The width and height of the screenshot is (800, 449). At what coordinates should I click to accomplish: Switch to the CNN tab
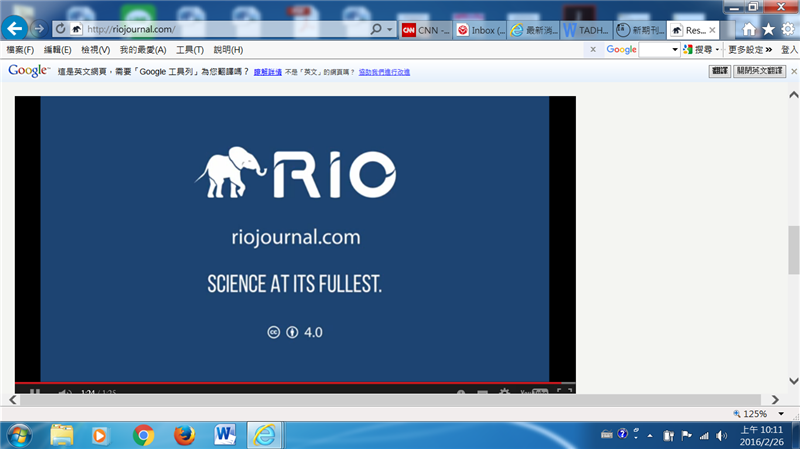425,30
